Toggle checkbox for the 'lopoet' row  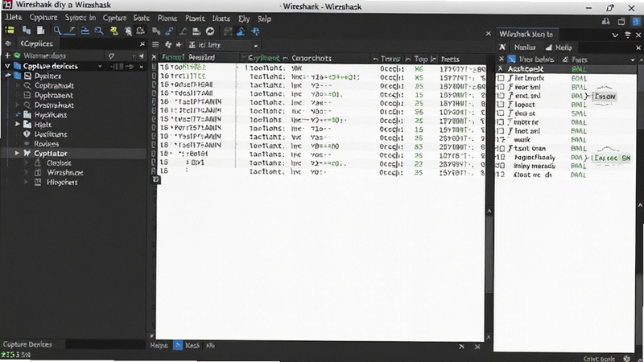pos(501,105)
